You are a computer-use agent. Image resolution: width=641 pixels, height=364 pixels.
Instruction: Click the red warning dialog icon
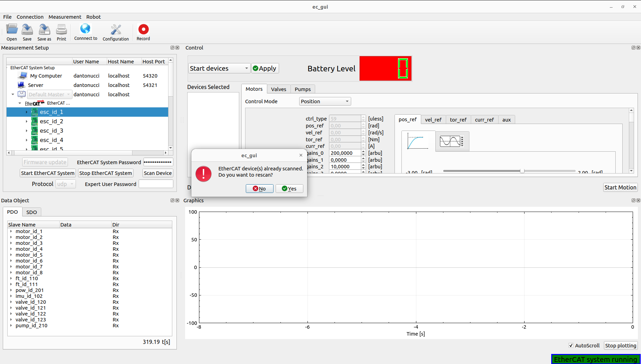203,174
